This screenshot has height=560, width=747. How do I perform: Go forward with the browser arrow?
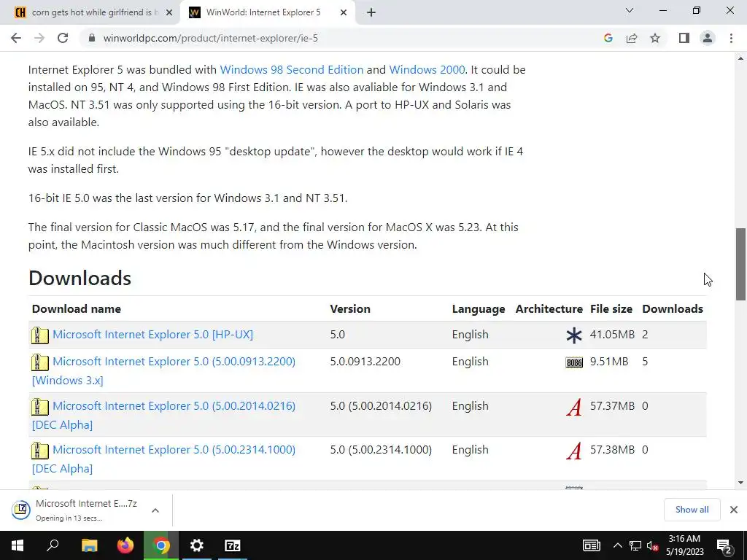[x=39, y=38]
